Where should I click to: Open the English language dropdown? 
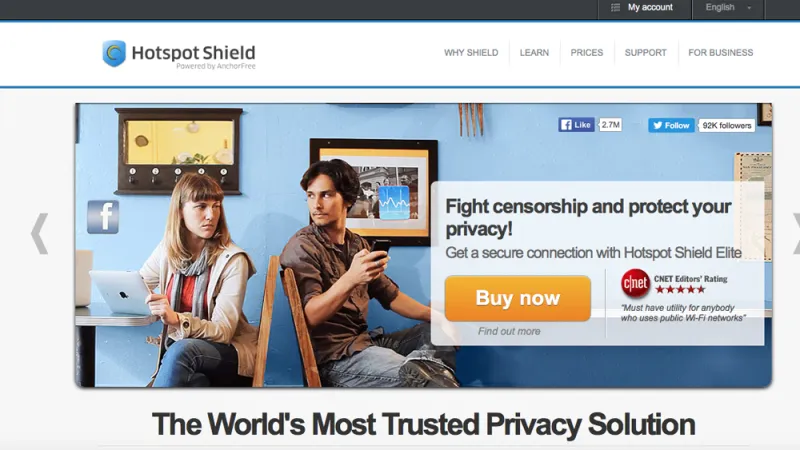(728, 8)
